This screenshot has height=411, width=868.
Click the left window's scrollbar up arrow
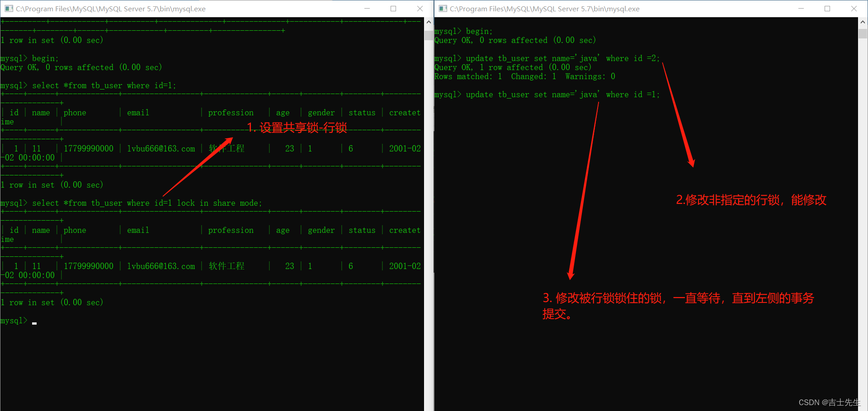coord(429,22)
